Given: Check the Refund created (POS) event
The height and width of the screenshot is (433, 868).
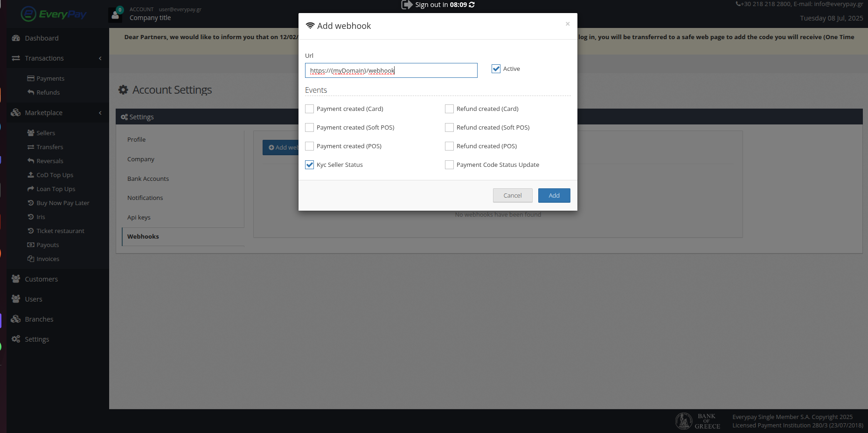Looking at the screenshot, I should coord(449,146).
